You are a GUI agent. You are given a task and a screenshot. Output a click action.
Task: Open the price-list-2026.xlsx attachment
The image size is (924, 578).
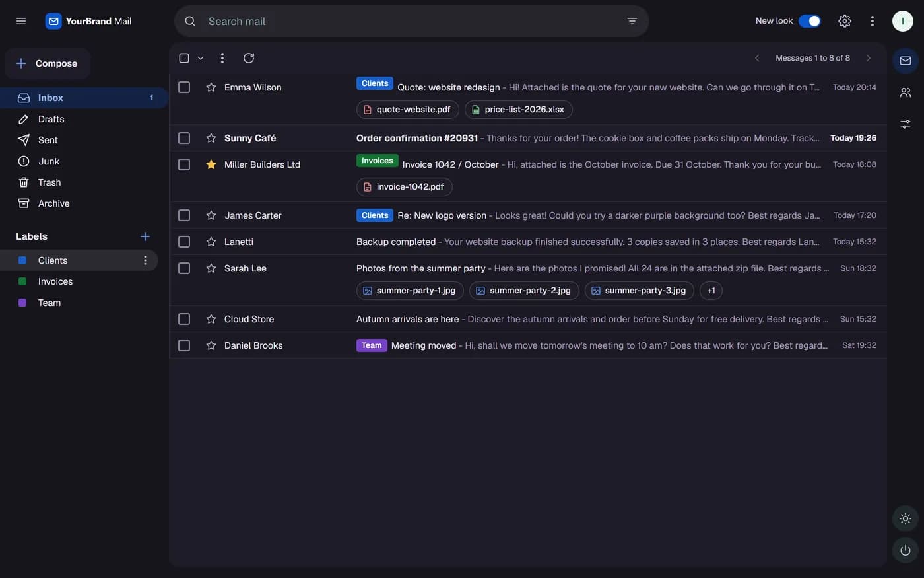point(519,110)
